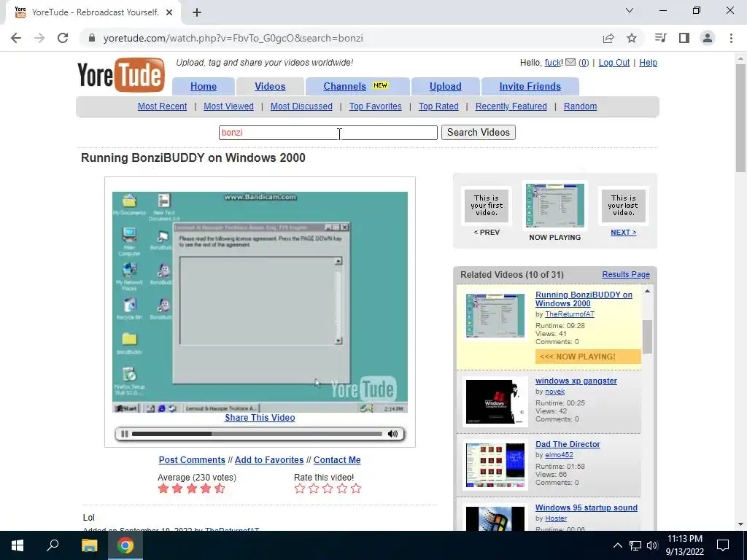Screen dimensions: 747x560
Task: Open the Invite Friends tab
Action: click(530, 86)
